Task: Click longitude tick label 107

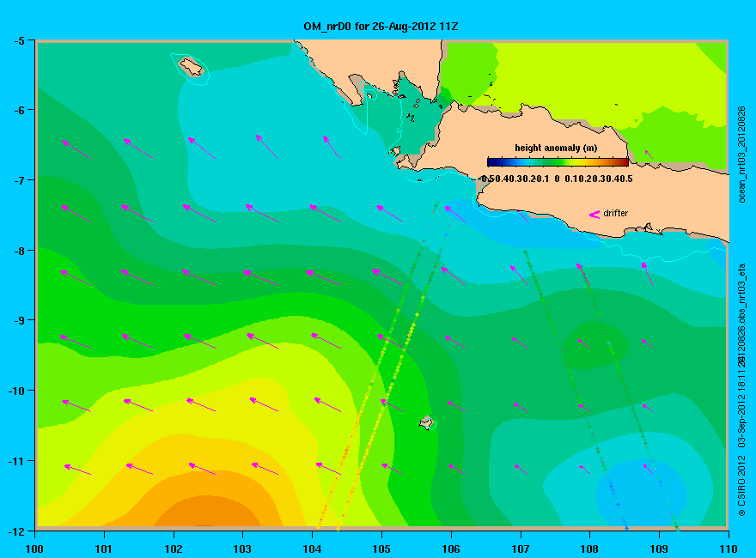Action: coord(521,549)
